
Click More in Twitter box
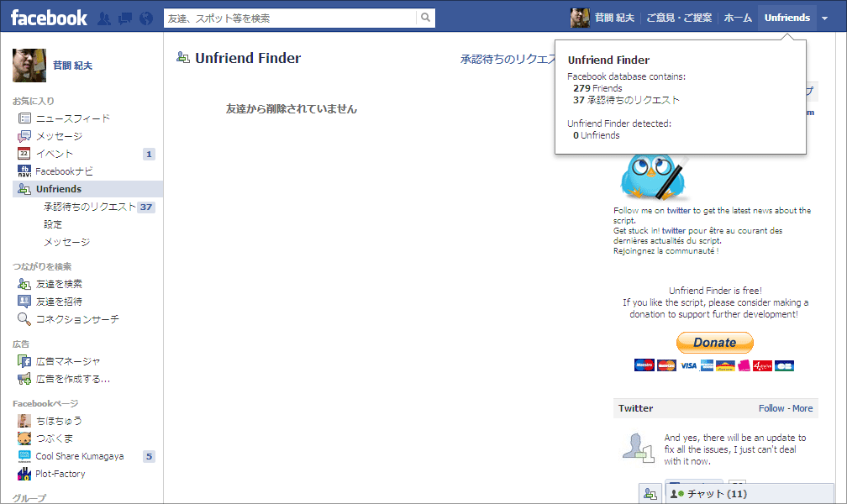pyautogui.click(x=802, y=408)
